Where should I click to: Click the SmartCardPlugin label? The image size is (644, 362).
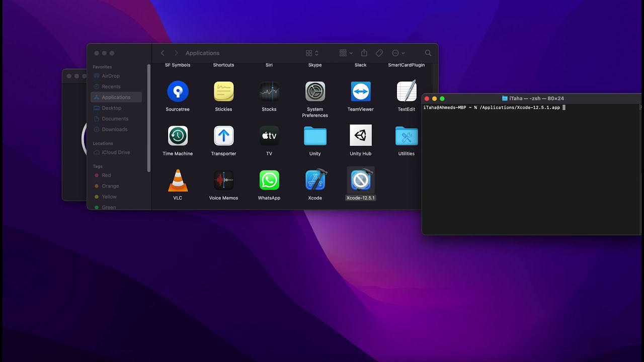pyautogui.click(x=407, y=65)
